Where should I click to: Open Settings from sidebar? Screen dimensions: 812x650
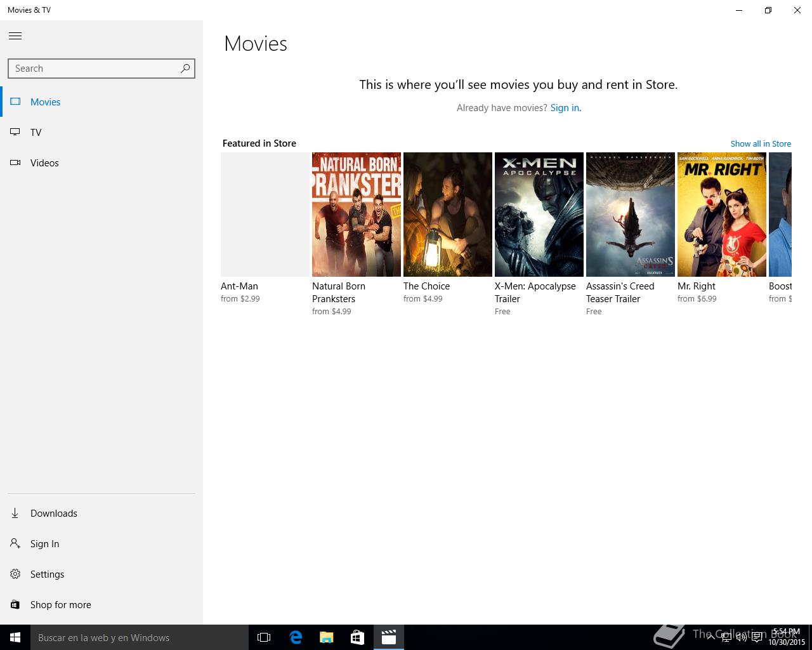pyautogui.click(x=101, y=574)
